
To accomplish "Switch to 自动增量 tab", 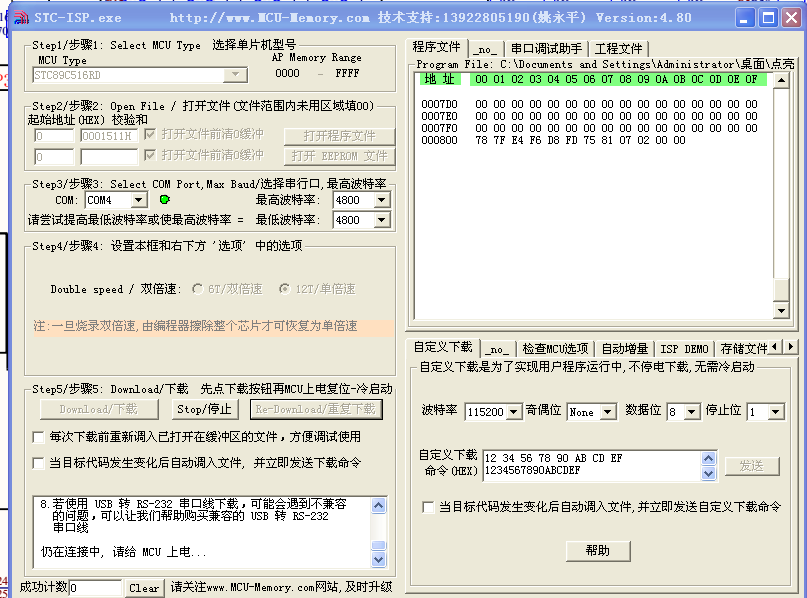I will click(x=624, y=349).
